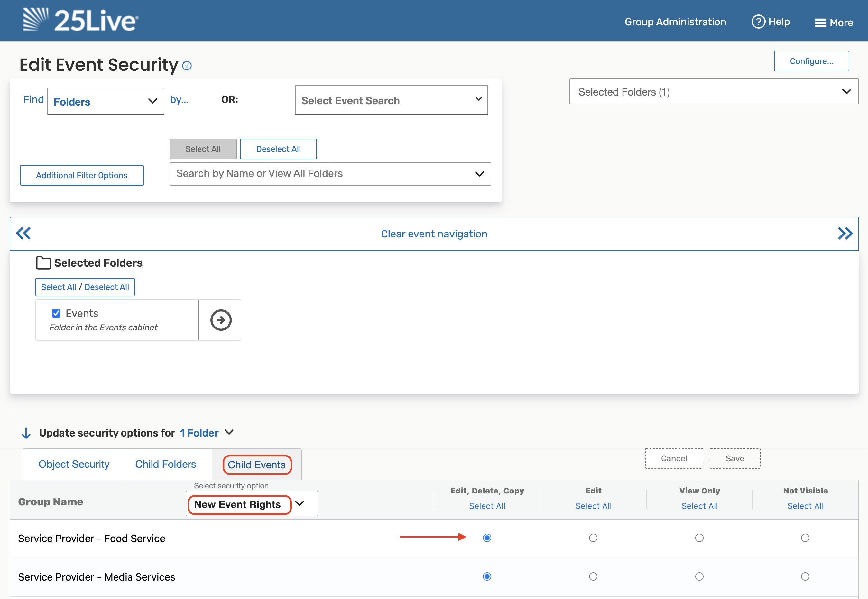Screen dimensions: 868x599
Task: Open the More hamburger menu icon
Action: click(x=820, y=23)
